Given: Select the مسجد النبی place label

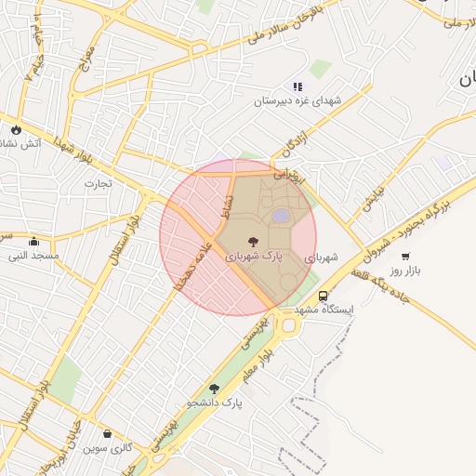Looking at the screenshot, I should point(33,256).
